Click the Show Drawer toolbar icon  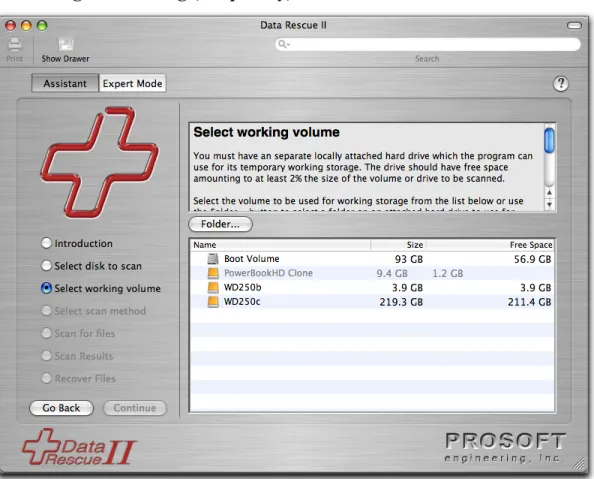pos(66,45)
